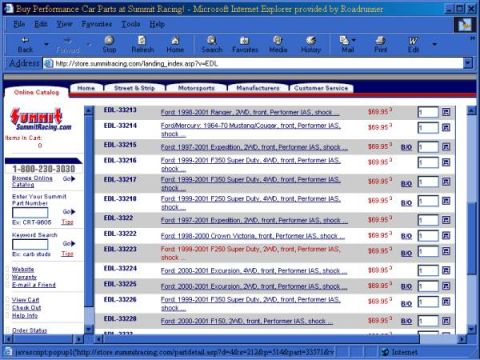Viewport: 480px width, 360px height.
Task: Click quantity field for EDL-33213
Action: tap(428, 112)
